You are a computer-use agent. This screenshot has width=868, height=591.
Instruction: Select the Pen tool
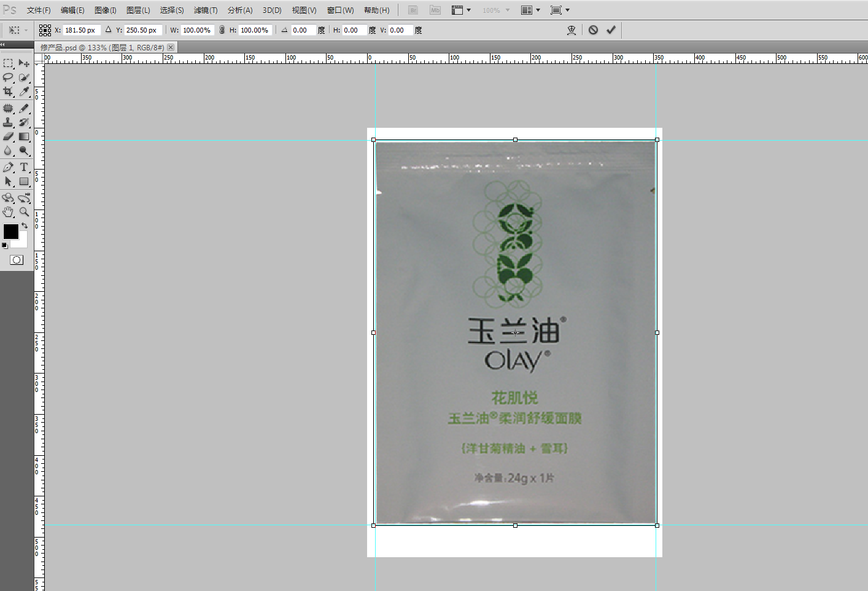click(8, 167)
